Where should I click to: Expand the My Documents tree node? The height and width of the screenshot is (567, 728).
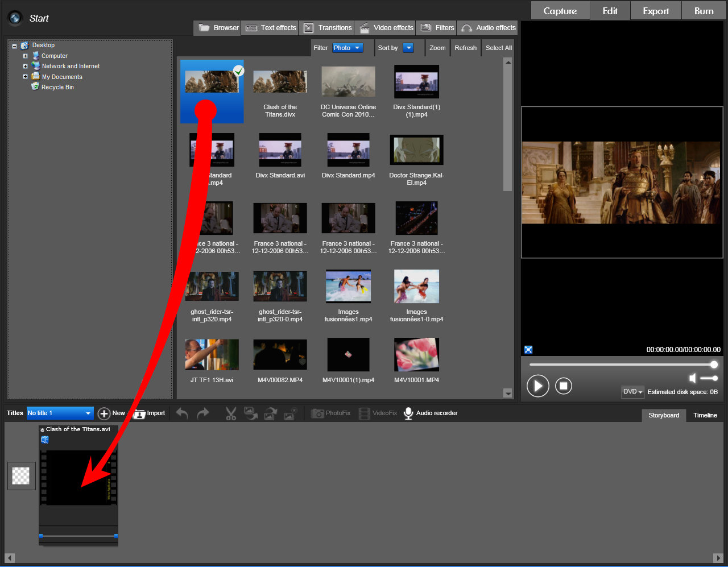(25, 77)
